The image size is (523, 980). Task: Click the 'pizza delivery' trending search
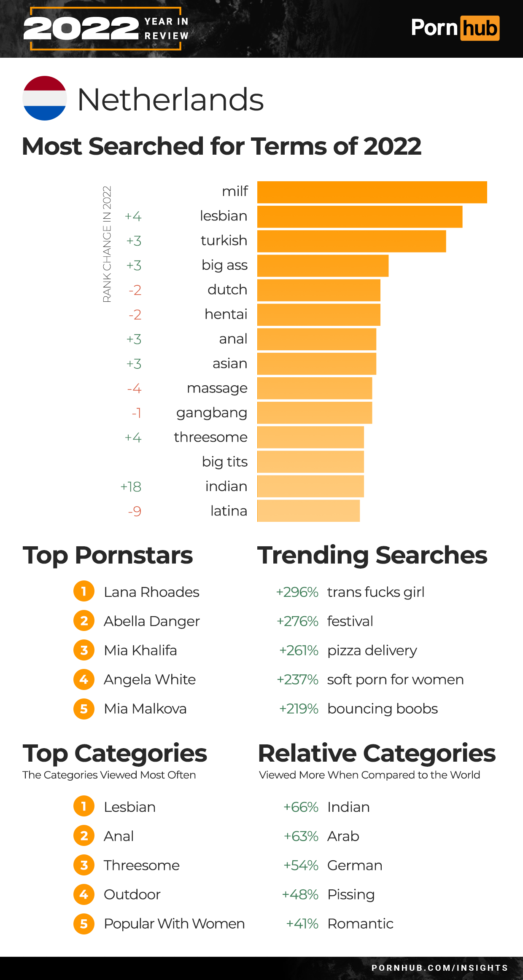pyautogui.click(x=372, y=650)
